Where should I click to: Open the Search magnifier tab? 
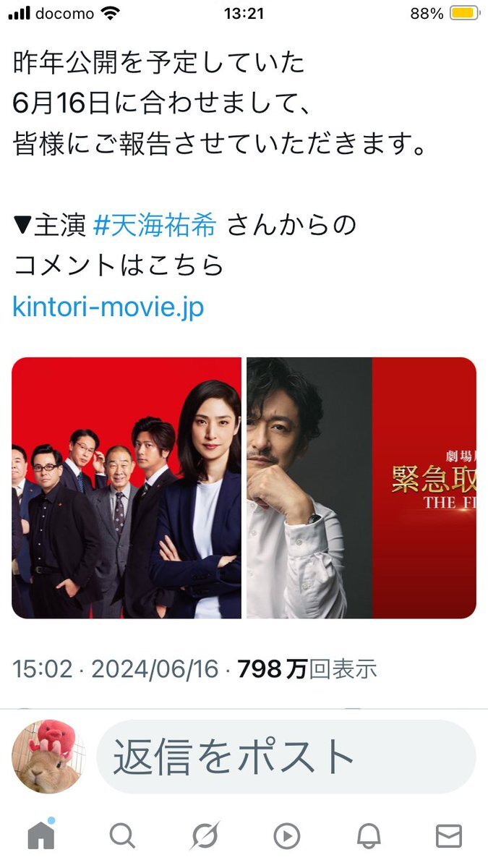pos(122,836)
